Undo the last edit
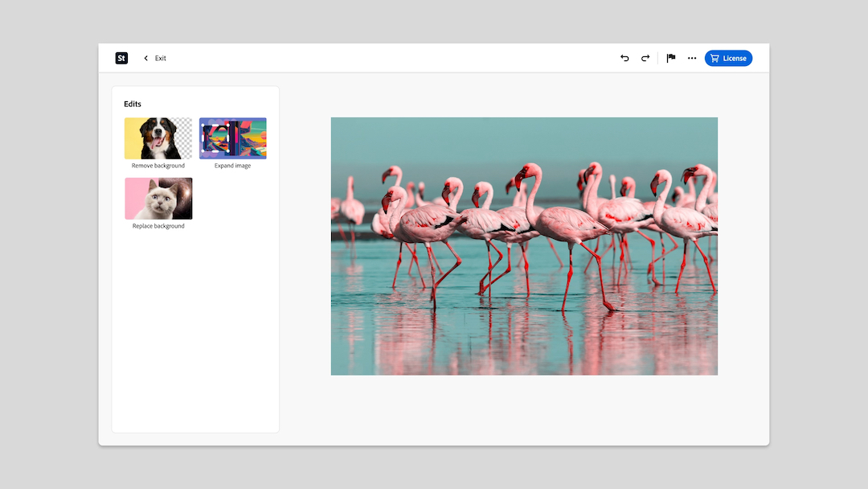The height and width of the screenshot is (489, 868). coord(624,58)
